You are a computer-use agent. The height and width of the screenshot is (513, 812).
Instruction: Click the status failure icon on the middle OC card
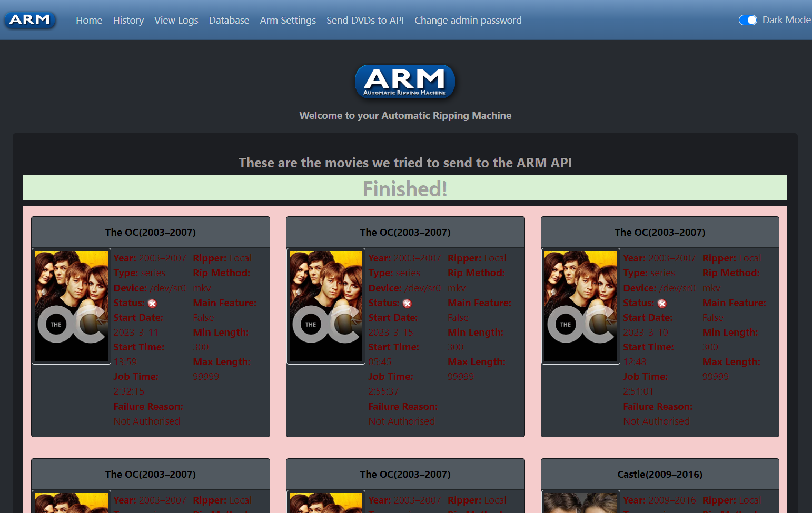(407, 304)
